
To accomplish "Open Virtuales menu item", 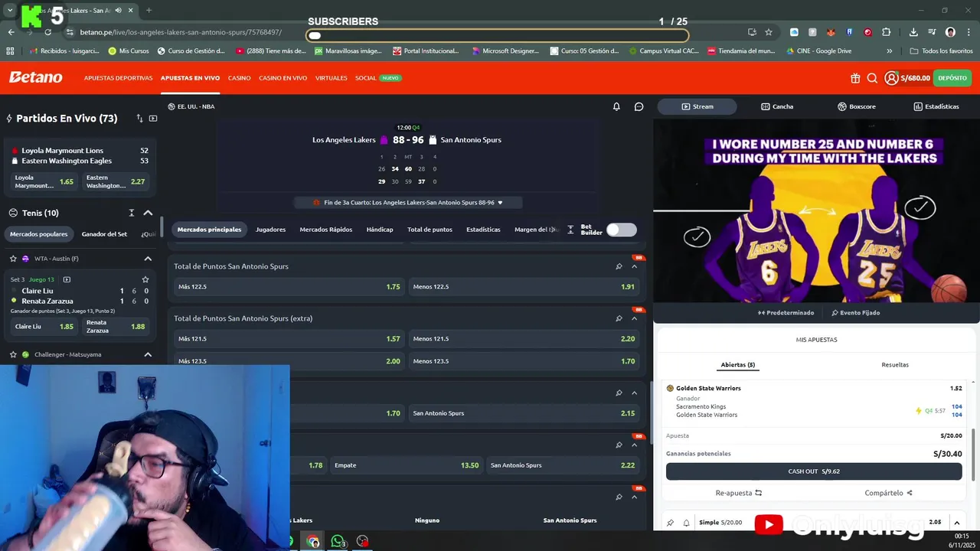I will (331, 78).
